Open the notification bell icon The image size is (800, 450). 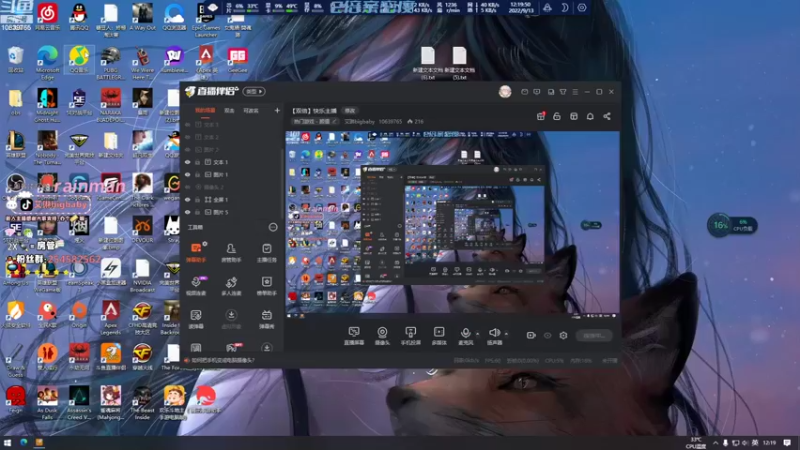590,116
